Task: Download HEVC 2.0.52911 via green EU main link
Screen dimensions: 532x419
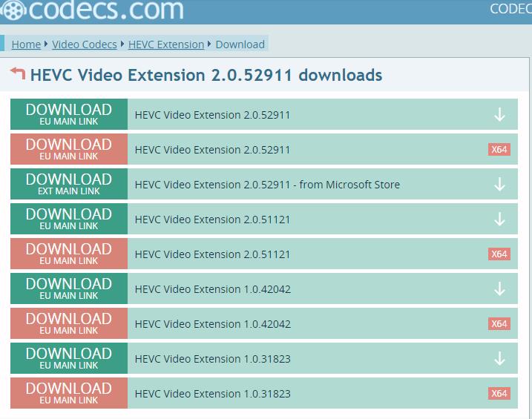Action: coord(69,114)
